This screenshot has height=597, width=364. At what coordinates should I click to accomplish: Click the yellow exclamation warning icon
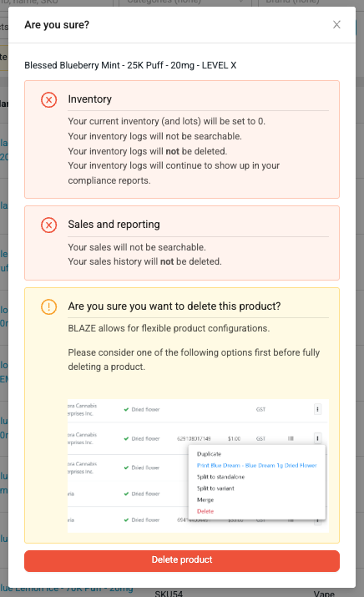point(48,306)
